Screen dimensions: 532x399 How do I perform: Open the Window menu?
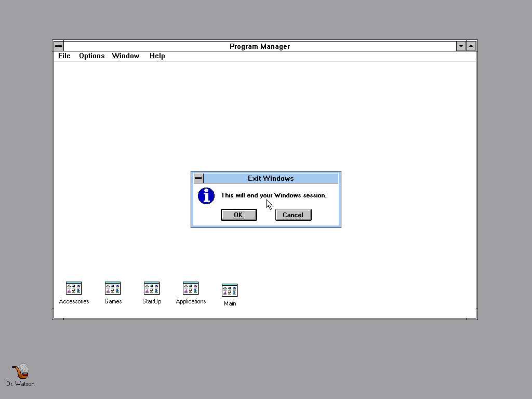pos(126,56)
